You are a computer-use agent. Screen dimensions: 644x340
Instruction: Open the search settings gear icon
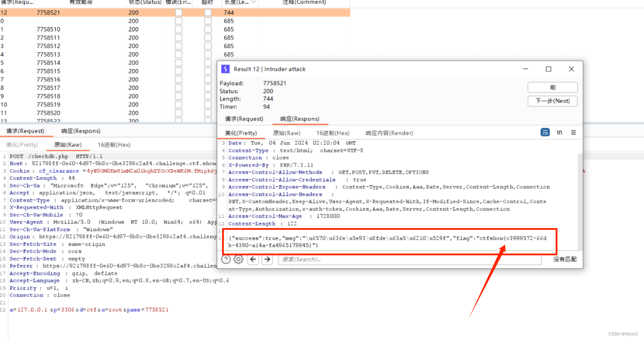pos(238,259)
